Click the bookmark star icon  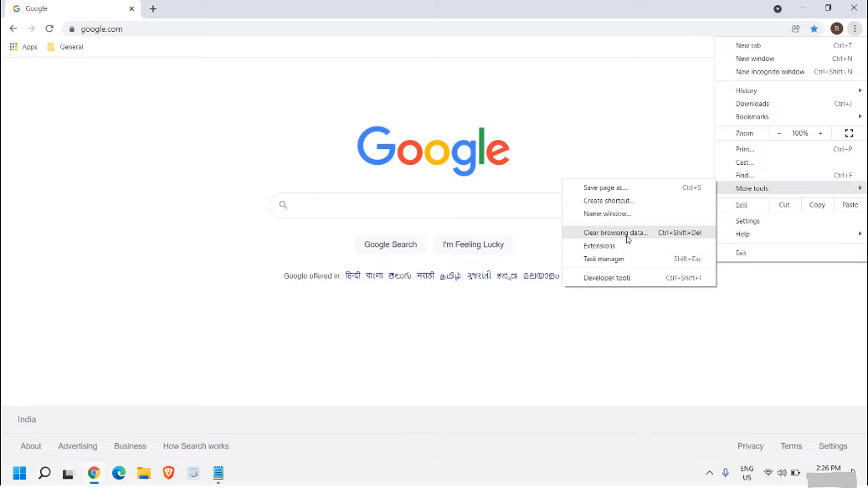814,28
